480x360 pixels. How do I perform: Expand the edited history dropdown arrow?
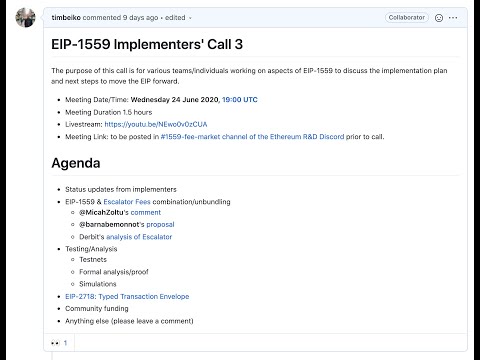[x=190, y=18]
